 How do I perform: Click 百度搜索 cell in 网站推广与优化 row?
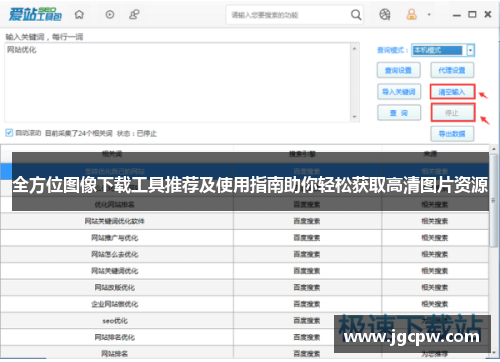(307, 238)
